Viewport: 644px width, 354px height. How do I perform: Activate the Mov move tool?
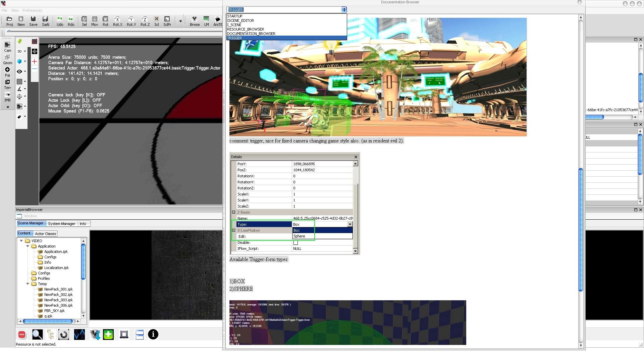(x=95, y=21)
